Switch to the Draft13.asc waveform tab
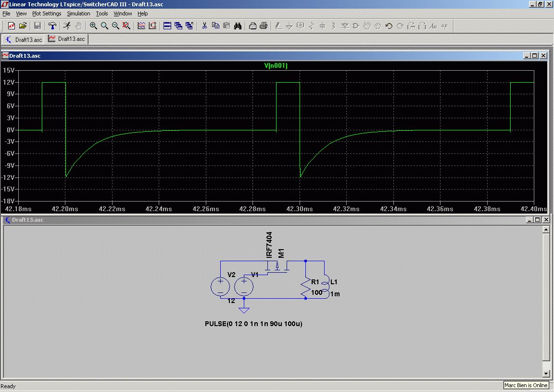The height and width of the screenshot is (392, 554). coord(67,39)
